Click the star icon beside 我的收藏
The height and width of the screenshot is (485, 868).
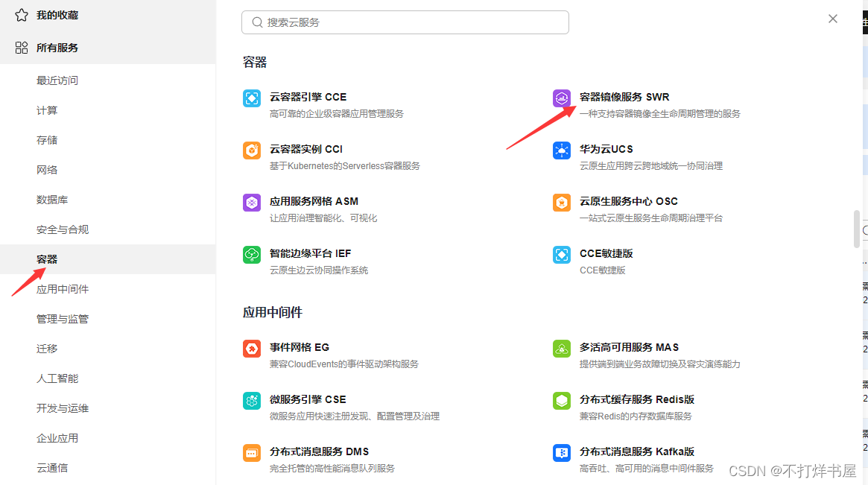pos(22,15)
